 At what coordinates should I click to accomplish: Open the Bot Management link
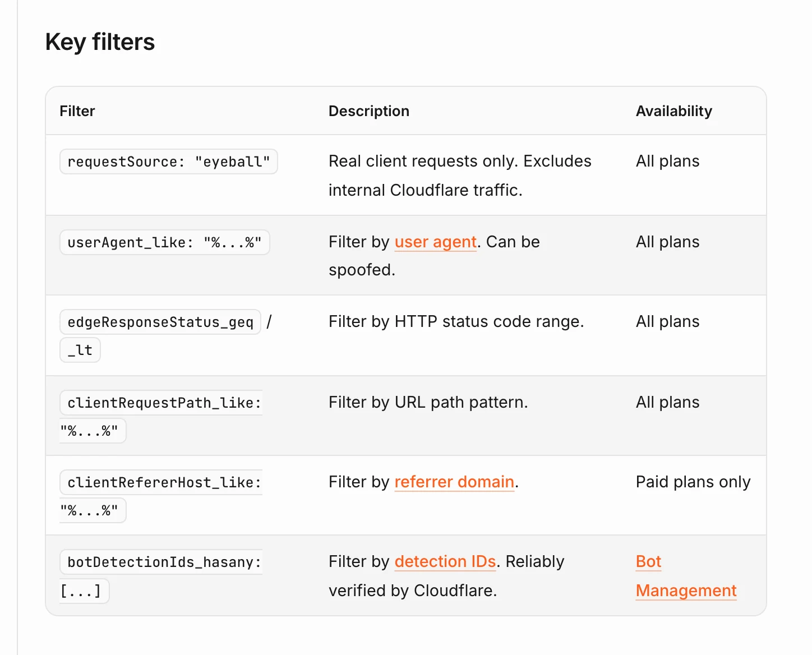click(x=686, y=576)
